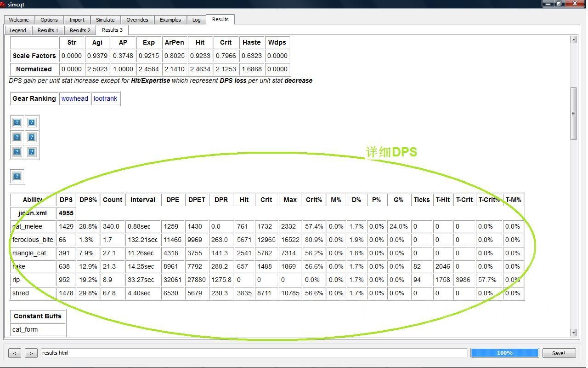
Task: Follow the lootrank gear ranking link
Action: [x=106, y=98]
